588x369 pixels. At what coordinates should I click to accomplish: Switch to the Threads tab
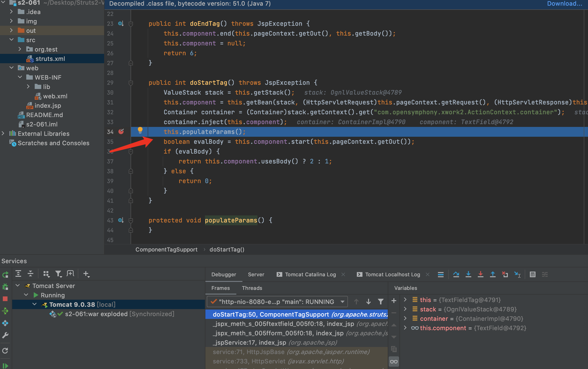pyautogui.click(x=252, y=288)
